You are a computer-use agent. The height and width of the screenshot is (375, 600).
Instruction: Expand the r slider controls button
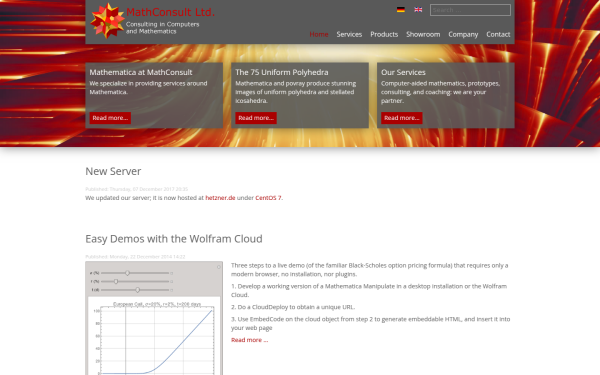click(x=172, y=282)
